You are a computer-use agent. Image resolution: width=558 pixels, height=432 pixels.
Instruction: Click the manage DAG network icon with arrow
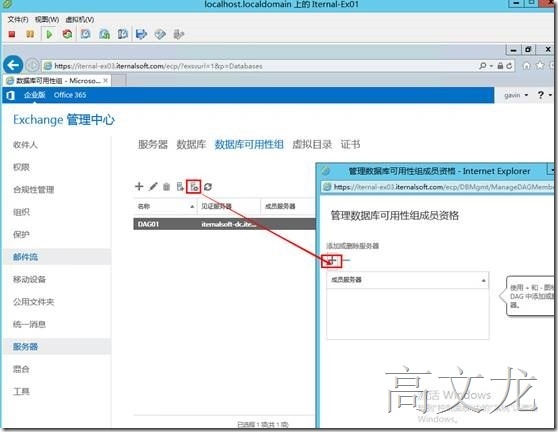pyautogui.click(x=180, y=186)
